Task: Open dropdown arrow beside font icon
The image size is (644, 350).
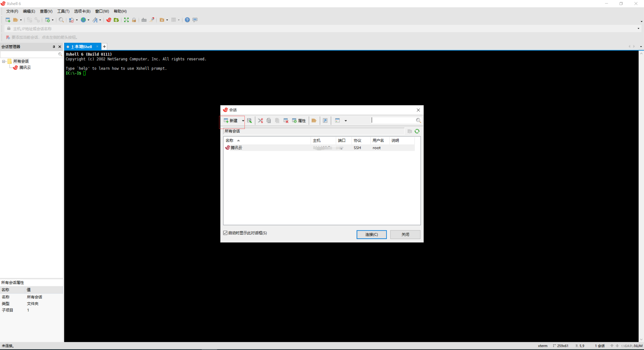Action: 100,20
